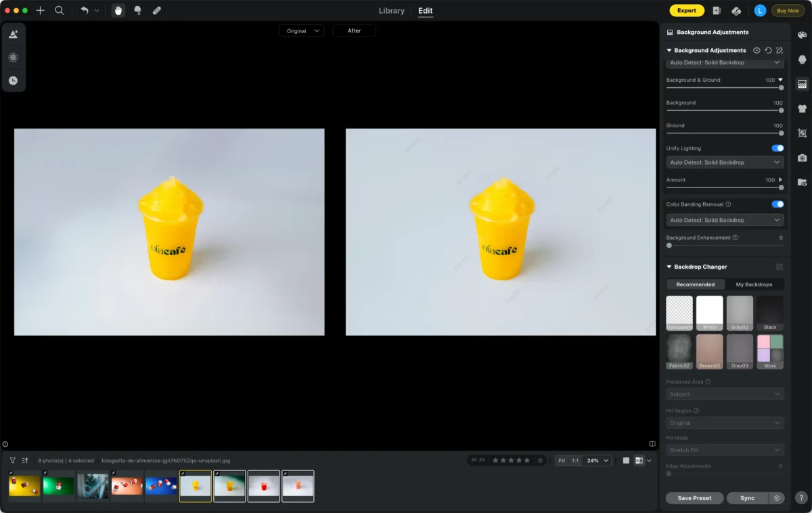The width and height of the screenshot is (812, 513).
Task: Click the sort order icon in filmstrip
Action: tap(25, 460)
